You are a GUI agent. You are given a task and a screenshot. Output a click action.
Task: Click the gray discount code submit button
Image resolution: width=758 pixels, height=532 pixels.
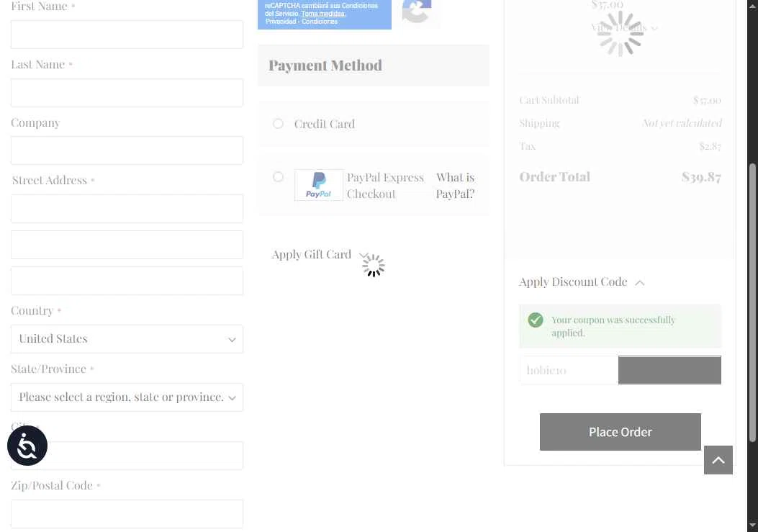pyautogui.click(x=669, y=371)
